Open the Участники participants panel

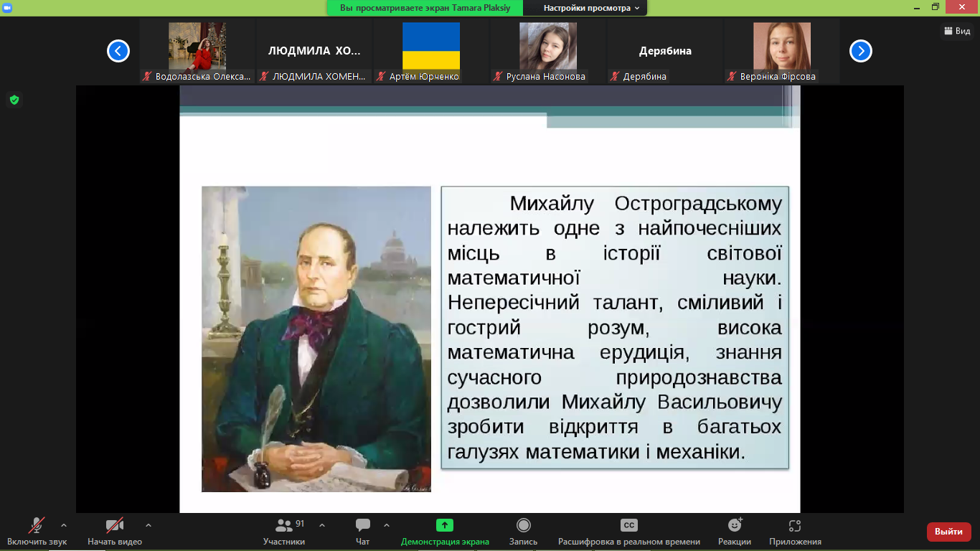point(284,532)
